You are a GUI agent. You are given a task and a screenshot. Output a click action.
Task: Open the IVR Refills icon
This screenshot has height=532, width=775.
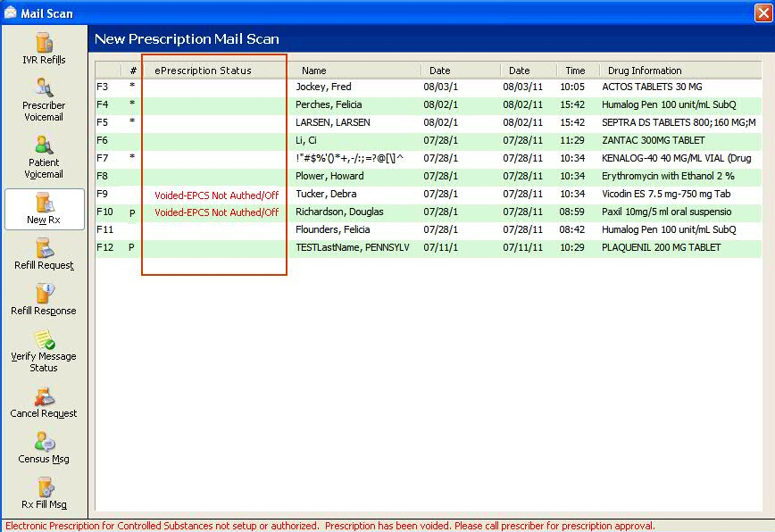[44, 43]
